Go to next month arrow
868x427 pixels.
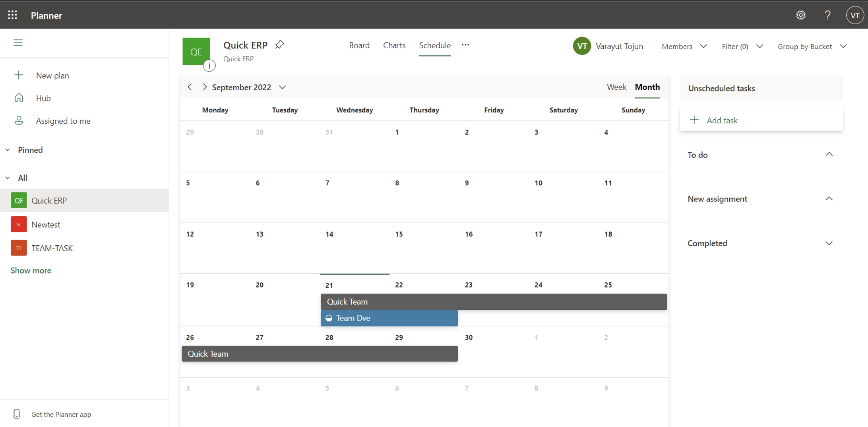(x=204, y=87)
